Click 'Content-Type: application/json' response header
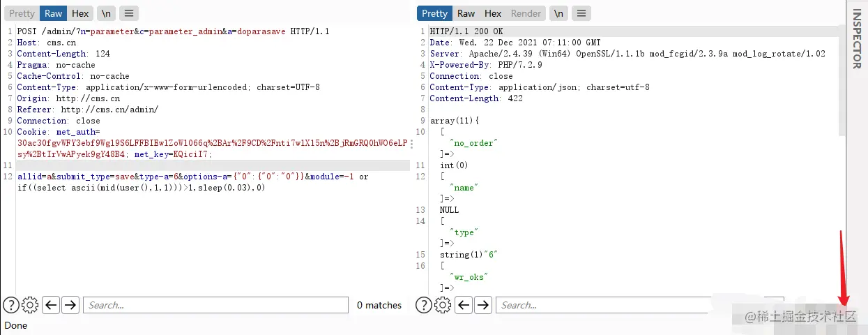Viewport: 868px width, 335px height. pyautogui.click(x=540, y=87)
